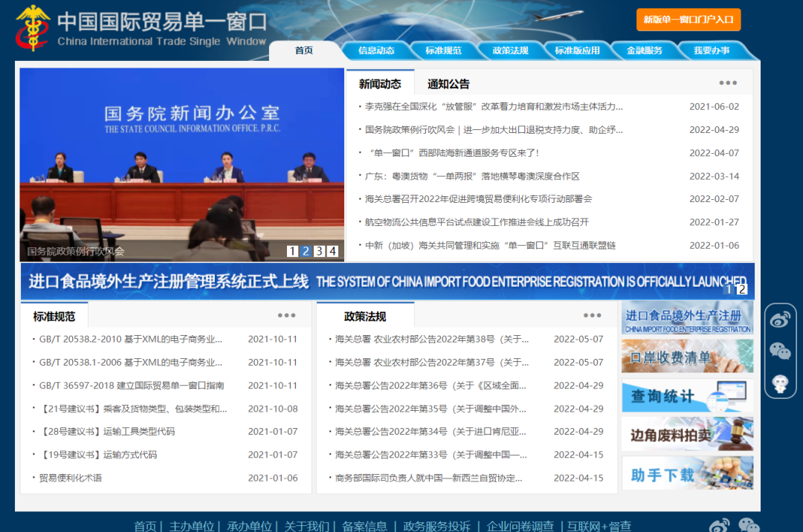Image resolution: width=803 pixels, height=532 pixels.
Task: Switch to the 通知公告 tab
Action: point(447,82)
